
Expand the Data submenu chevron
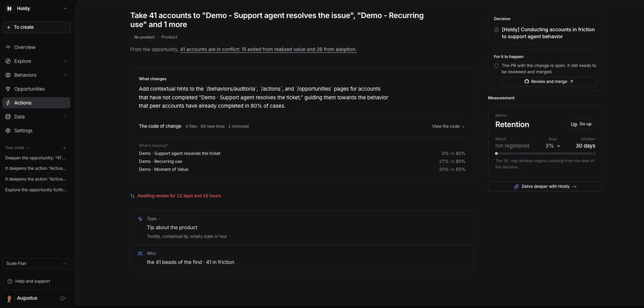coord(65,117)
